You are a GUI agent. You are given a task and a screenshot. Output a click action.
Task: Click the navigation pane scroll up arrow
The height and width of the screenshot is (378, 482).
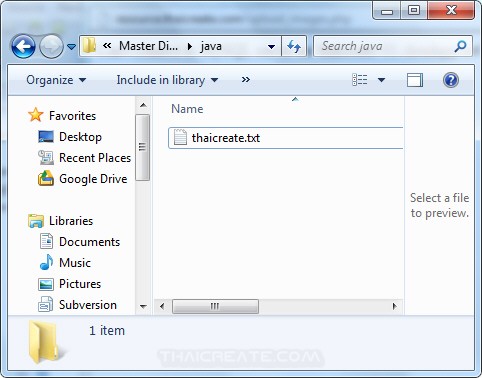click(x=143, y=105)
